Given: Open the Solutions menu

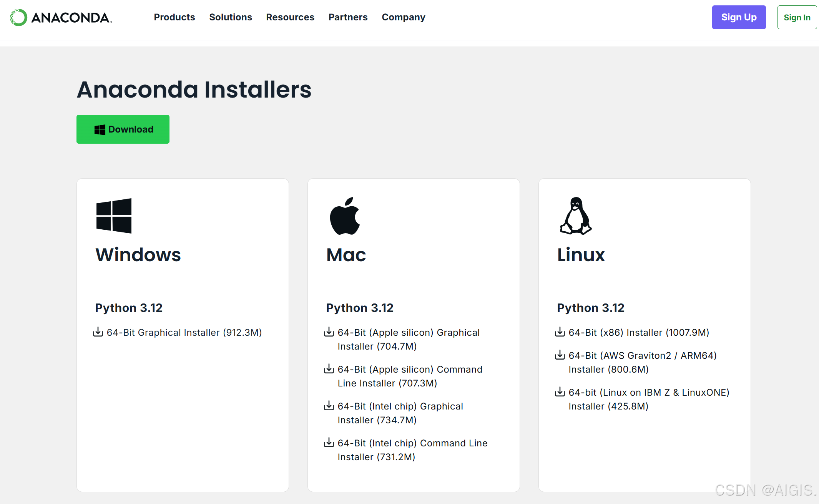Looking at the screenshot, I should [x=230, y=17].
